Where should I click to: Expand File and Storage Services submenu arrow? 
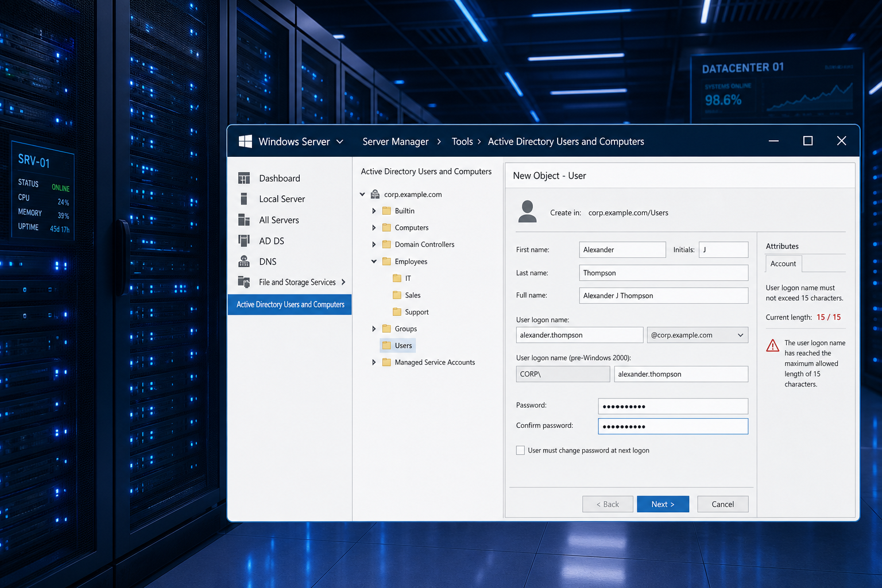343,282
